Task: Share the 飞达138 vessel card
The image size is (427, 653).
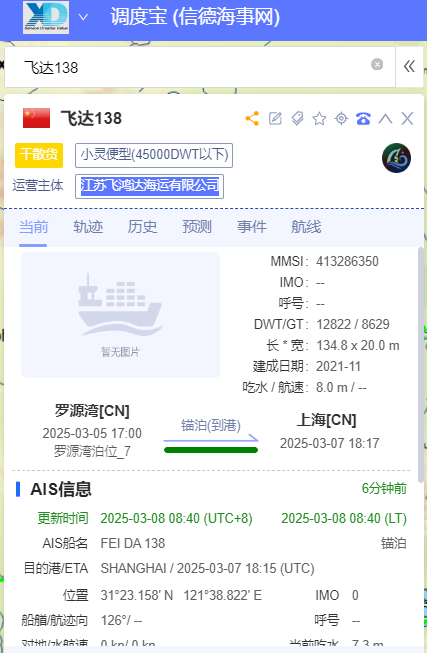Action: click(252, 119)
